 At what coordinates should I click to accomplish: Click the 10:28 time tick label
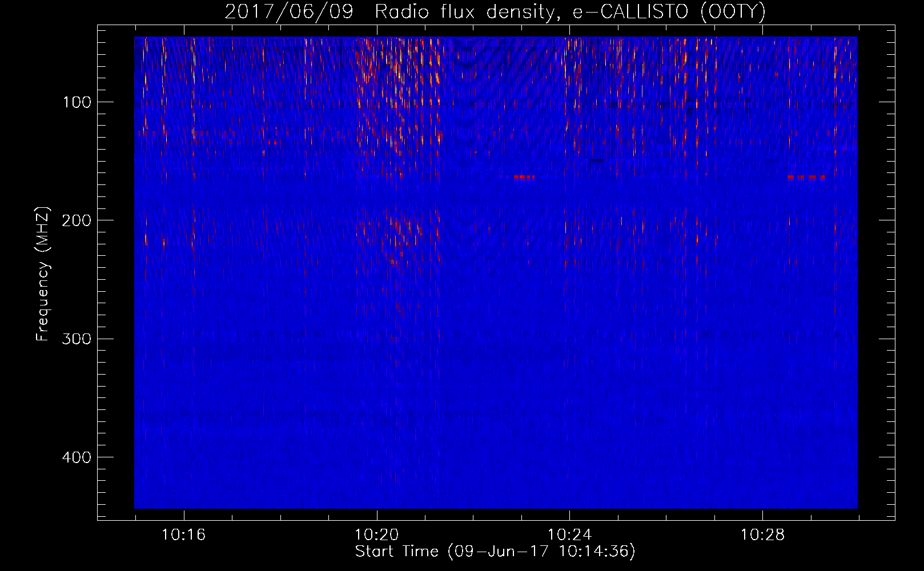[762, 535]
